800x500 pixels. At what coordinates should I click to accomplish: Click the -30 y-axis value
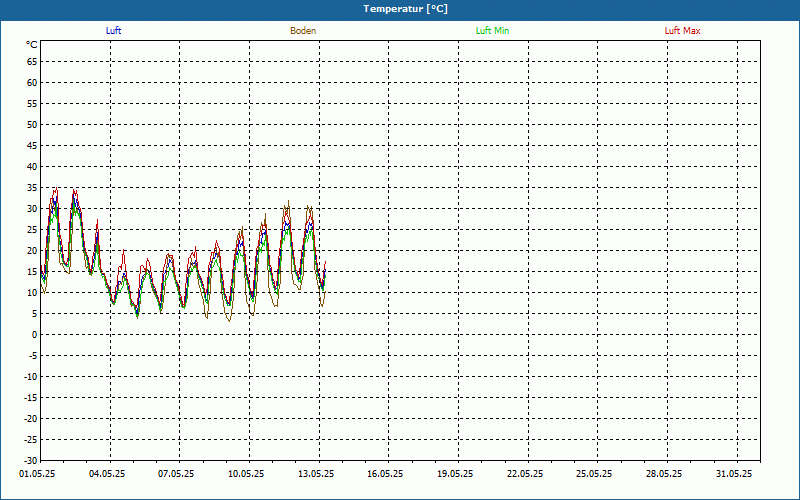click(x=30, y=461)
